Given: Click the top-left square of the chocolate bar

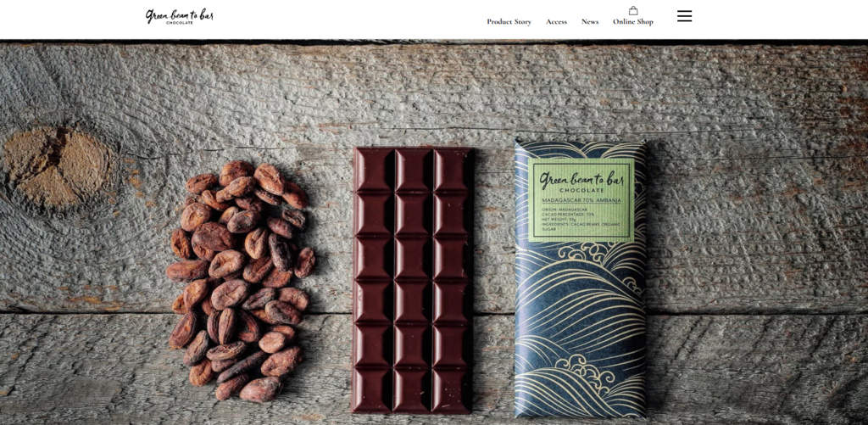Looking at the screenshot, I should click(x=373, y=170).
